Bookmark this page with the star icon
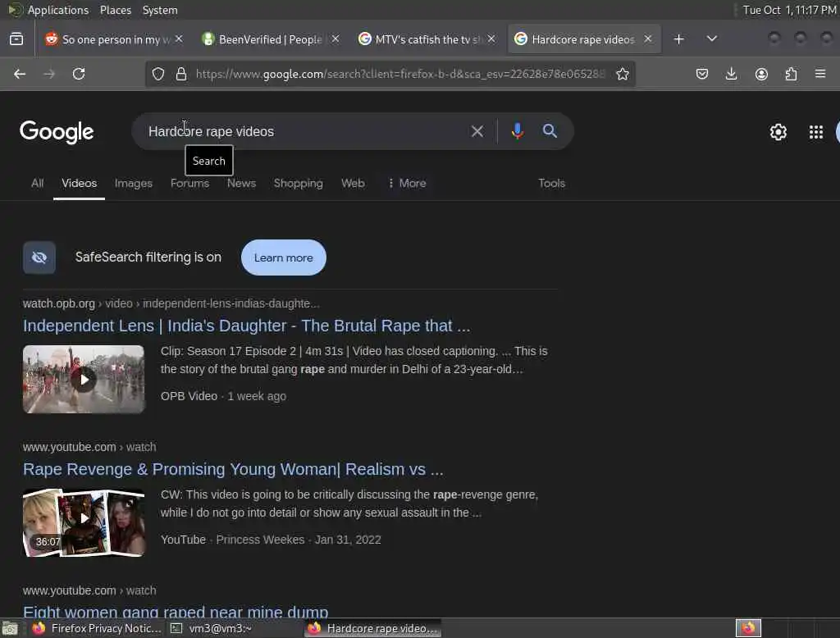The width and height of the screenshot is (840, 638). coord(622,74)
